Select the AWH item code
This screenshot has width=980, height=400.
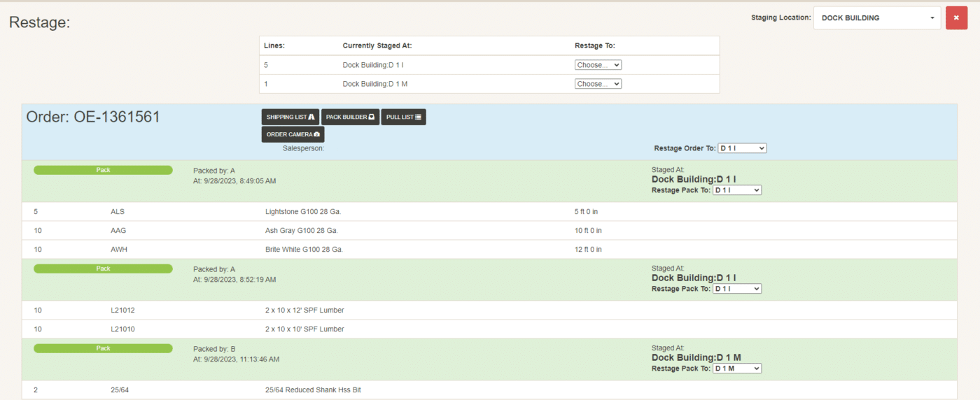click(x=119, y=249)
